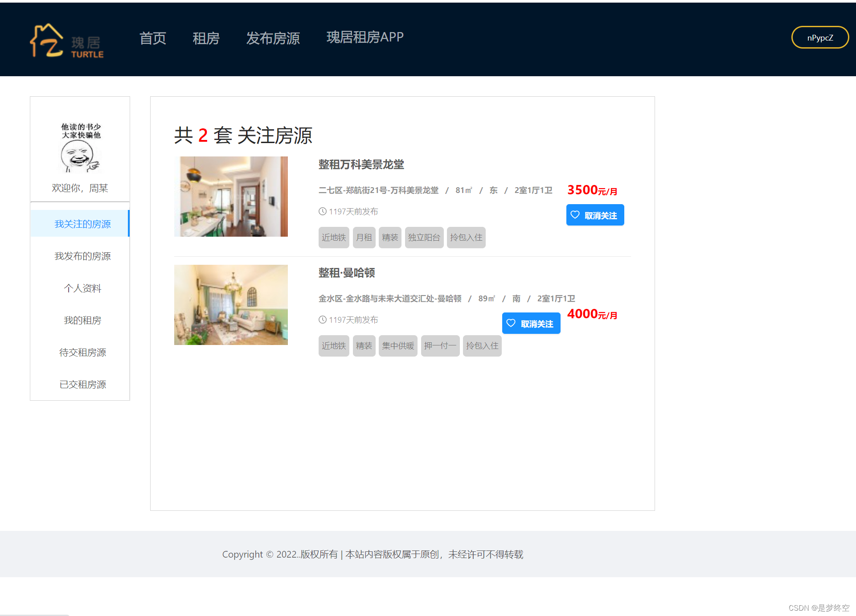This screenshot has height=616, width=856.
Task: Open 我发布的房源 in sidebar
Action: [82, 256]
